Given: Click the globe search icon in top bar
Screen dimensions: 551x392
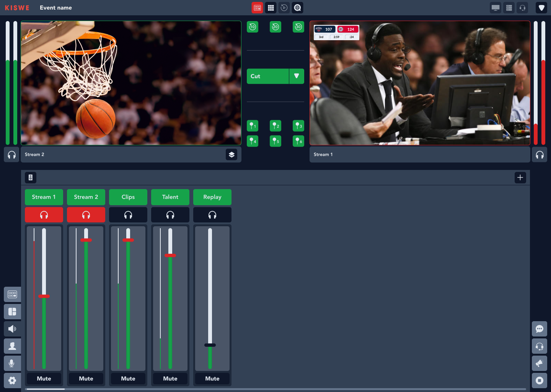Looking at the screenshot, I should (297, 8).
